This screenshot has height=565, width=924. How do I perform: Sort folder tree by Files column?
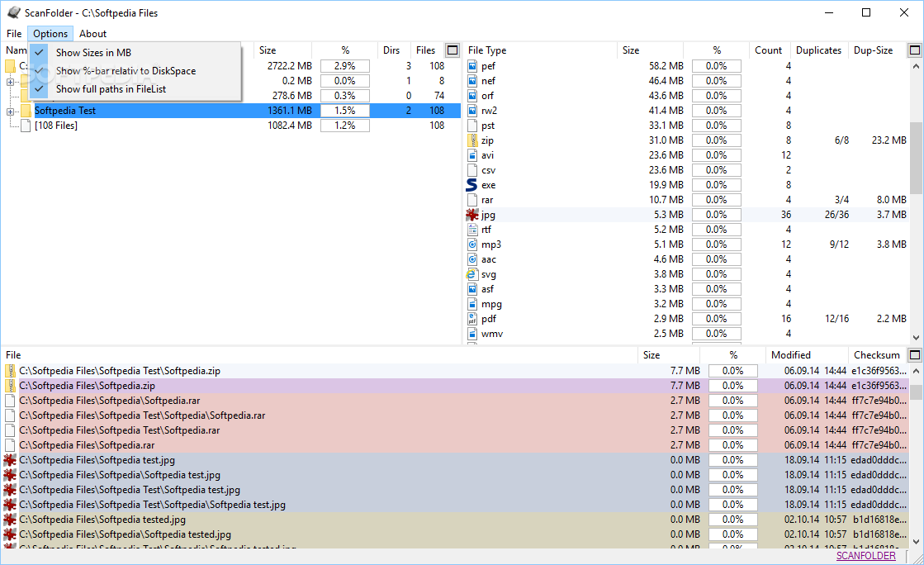point(425,50)
